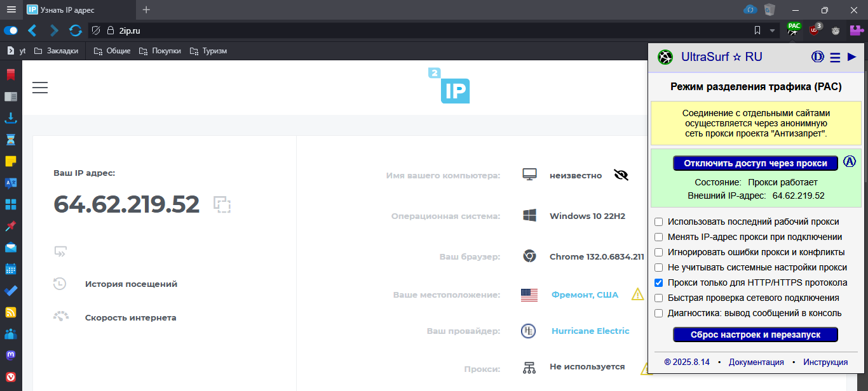The height and width of the screenshot is (391, 868).
Task: Bookmark this page with the bookmark icon
Action: pos(757,30)
